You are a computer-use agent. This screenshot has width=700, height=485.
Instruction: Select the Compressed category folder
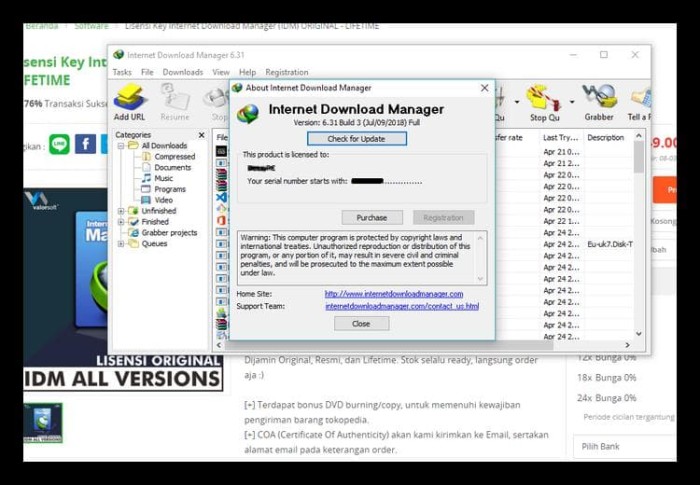175,156
